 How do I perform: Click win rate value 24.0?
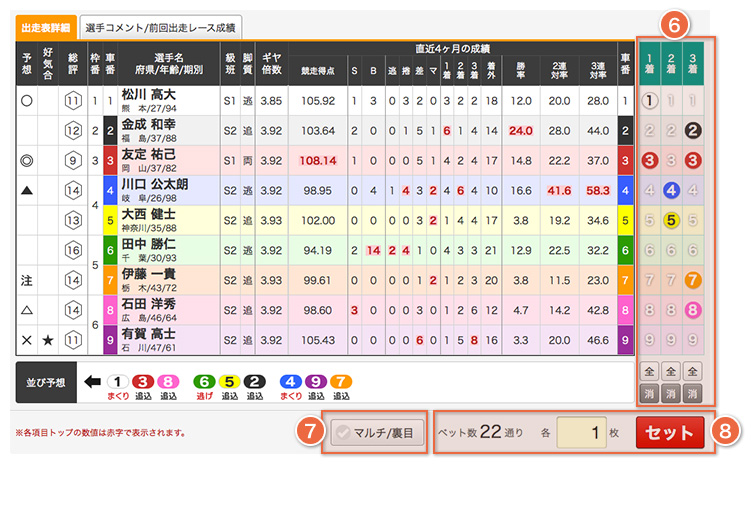click(x=521, y=131)
